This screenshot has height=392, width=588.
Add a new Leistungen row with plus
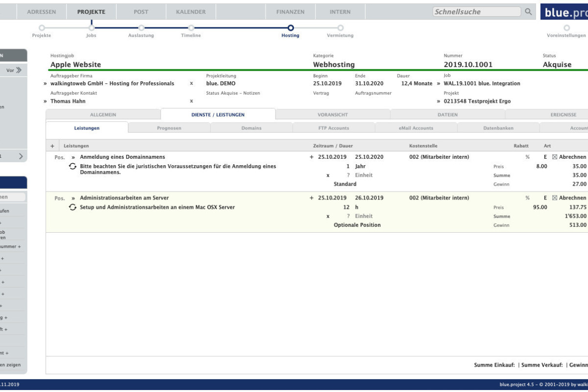pyautogui.click(x=52, y=146)
